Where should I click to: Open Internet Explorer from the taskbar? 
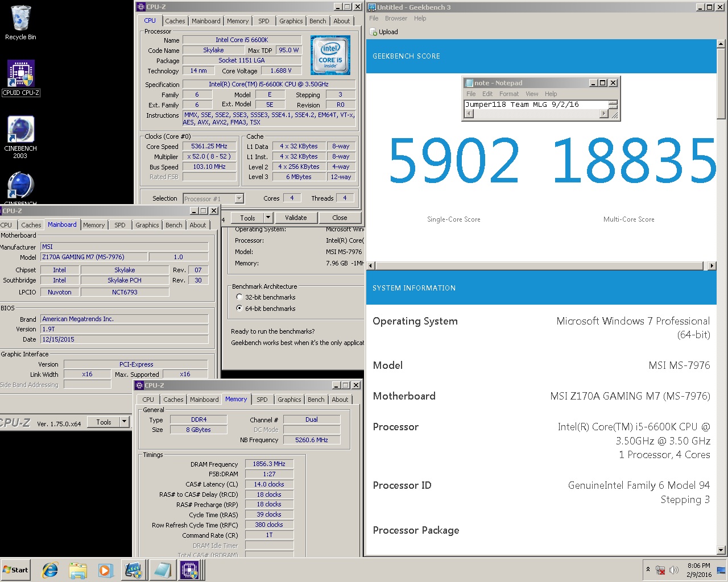(50, 570)
